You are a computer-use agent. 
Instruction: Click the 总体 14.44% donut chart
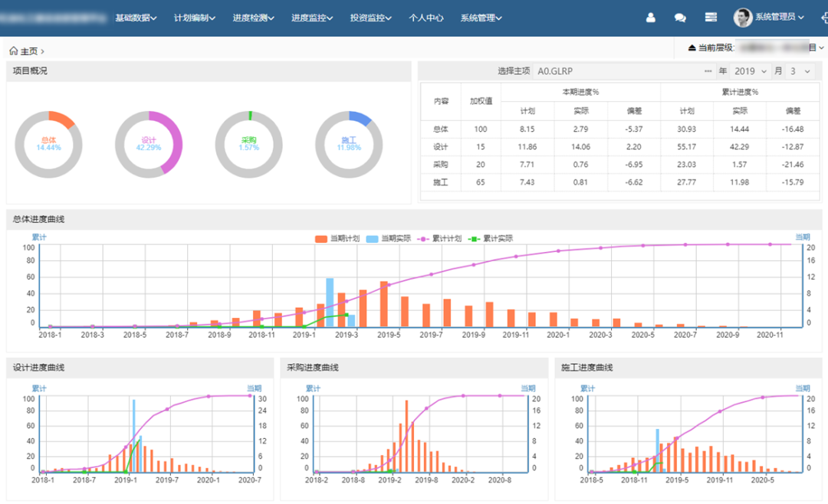click(48, 144)
